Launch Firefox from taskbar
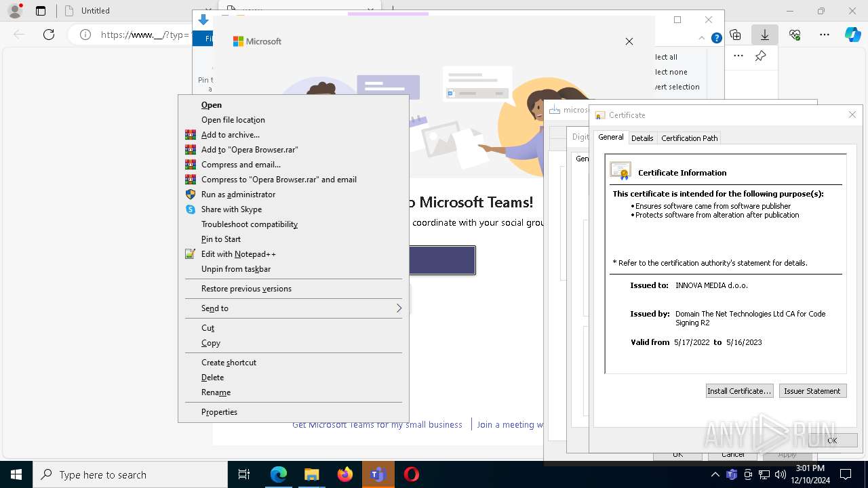Viewport: 868px width, 488px height. [x=344, y=474]
